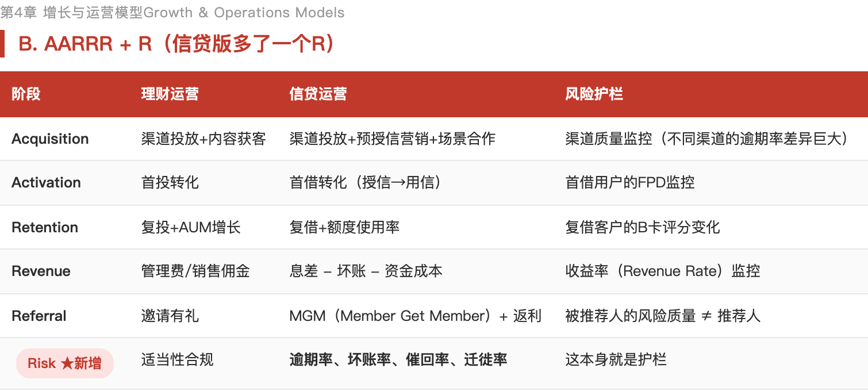
Task: Select the B. AARRR + R section heading
Action: 176,44
